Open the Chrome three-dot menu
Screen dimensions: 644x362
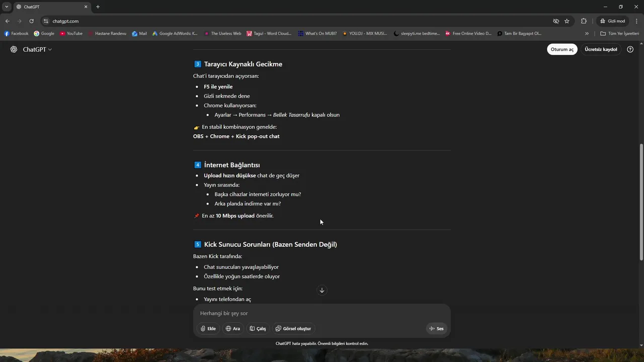click(x=637, y=21)
